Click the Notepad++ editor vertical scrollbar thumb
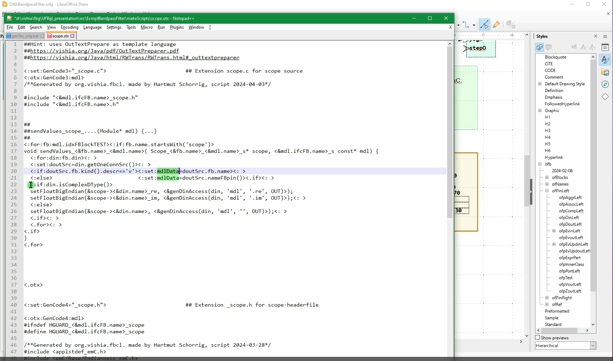613x361 pixels. 450,133
